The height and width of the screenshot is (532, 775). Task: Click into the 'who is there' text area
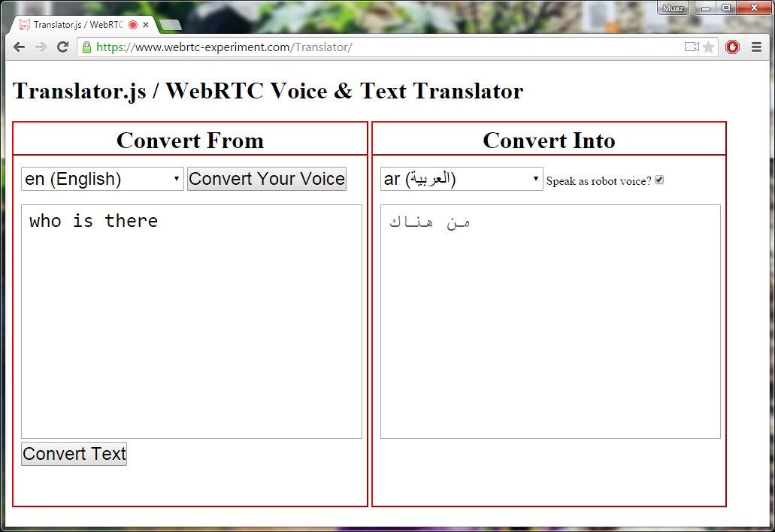point(192,322)
